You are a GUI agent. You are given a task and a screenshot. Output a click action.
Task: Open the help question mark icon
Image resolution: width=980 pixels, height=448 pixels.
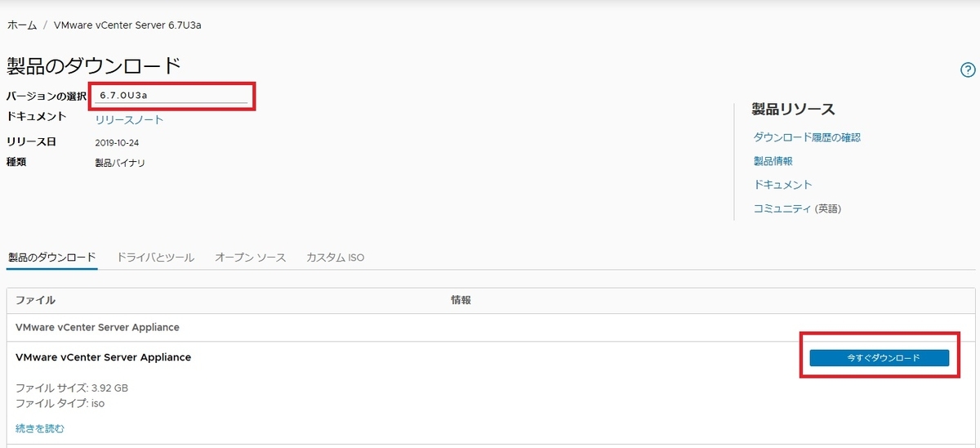pyautogui.click(x=968, y=69)
